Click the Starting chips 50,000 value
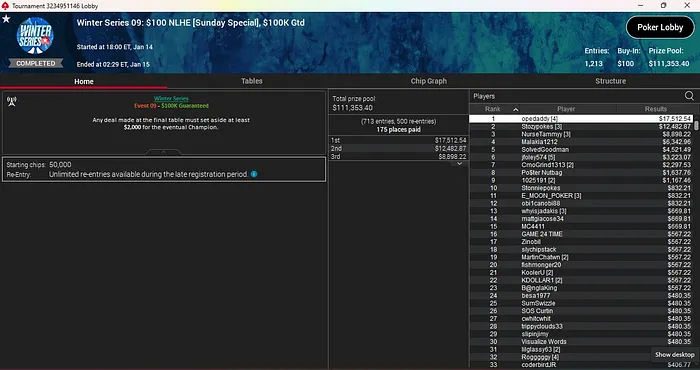Screen dimensions: 700x370 (x=60, y=165)
